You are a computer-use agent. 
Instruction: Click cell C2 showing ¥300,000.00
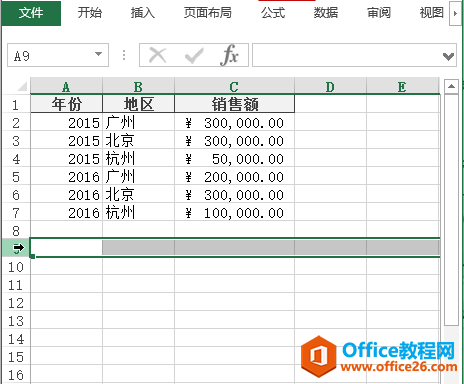234,122
